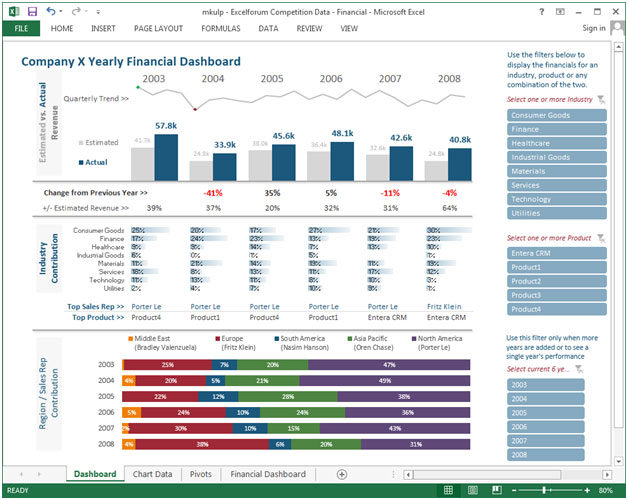Add a new sheet with plus icon
This screenshot has width=628, height=500.
click(x=342, y=474)
